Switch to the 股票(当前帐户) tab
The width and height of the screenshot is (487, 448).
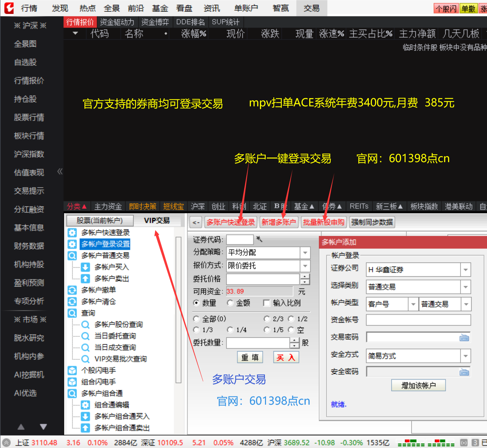[100, 221]
